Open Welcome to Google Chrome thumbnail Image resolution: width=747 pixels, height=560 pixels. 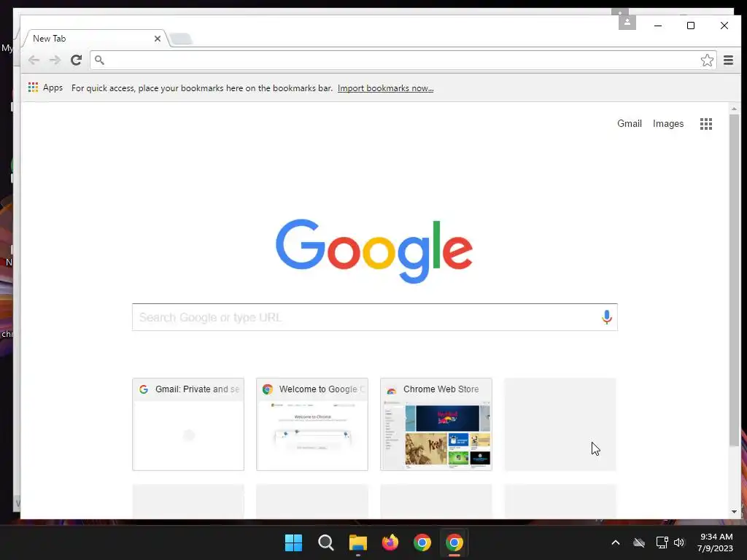pyautogui.click(x=312, y=424)
